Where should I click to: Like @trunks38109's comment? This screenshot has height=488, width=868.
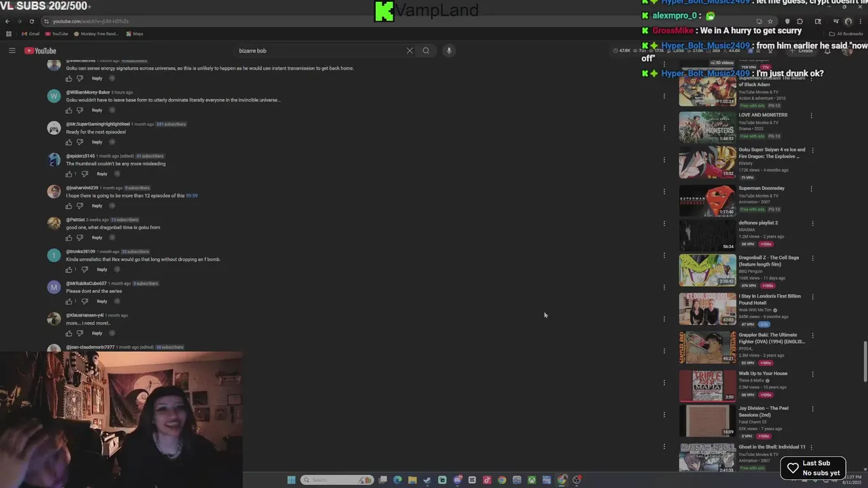pos(68,270)
